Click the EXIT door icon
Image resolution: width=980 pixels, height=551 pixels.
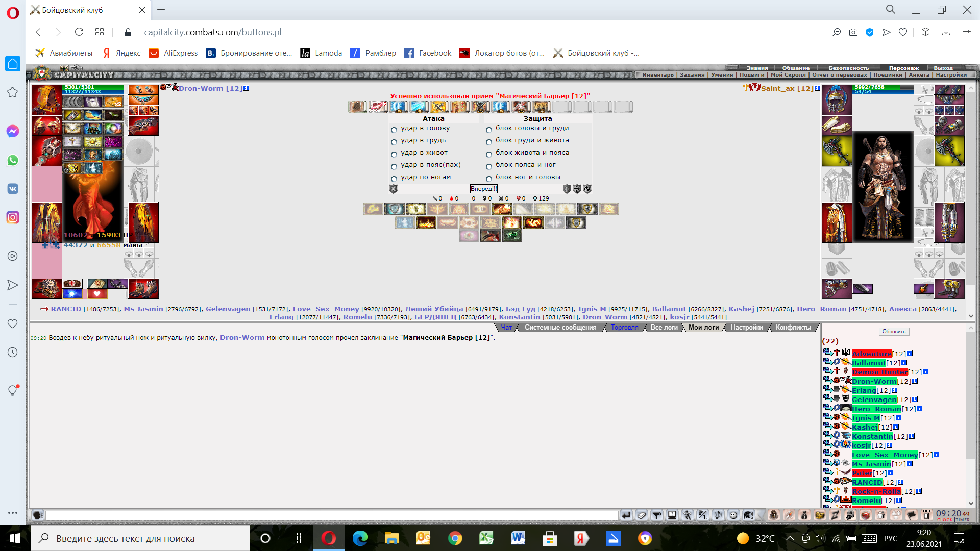point(927,515)
